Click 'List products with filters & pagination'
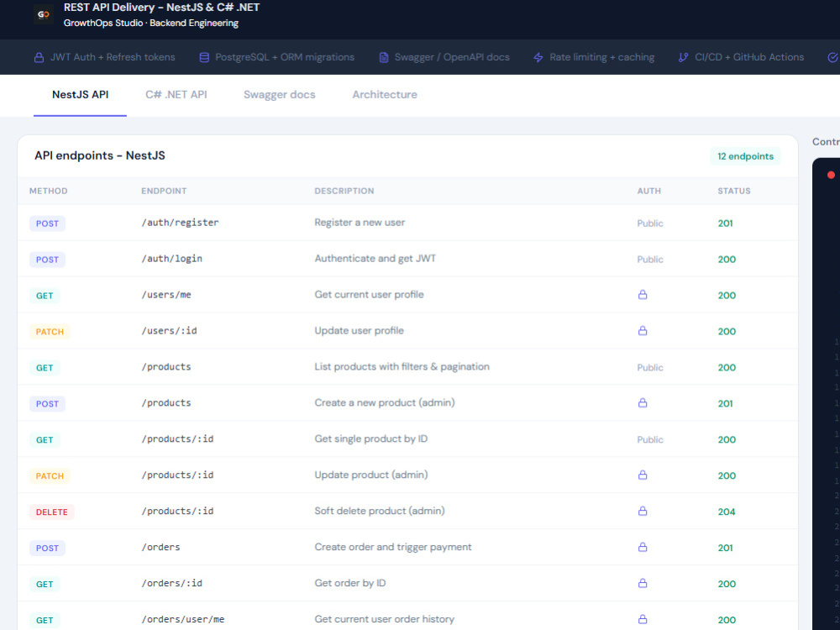This screenshot has height=630, width=840. click(402, 366)
